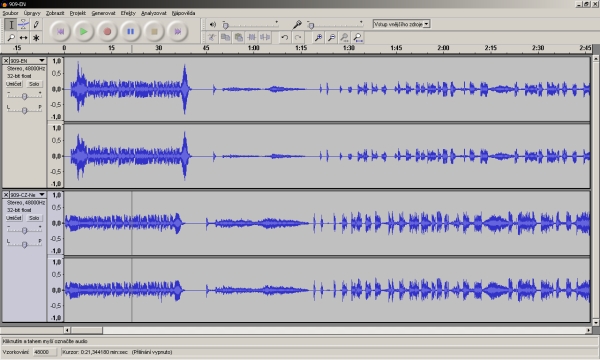The width and height of the screenshot is (600, 360).
Task: Select the Draw pencil tool
Action: (x=36, y=25)
